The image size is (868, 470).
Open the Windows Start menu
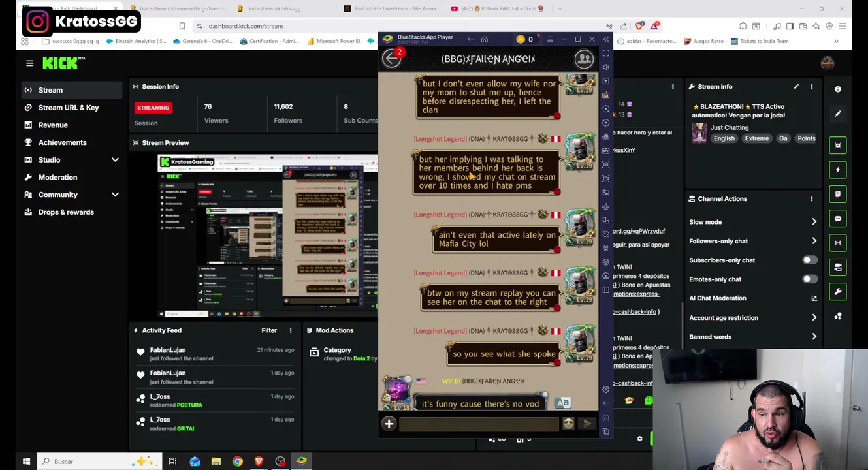pyautogui.click(x=26, y=462)
